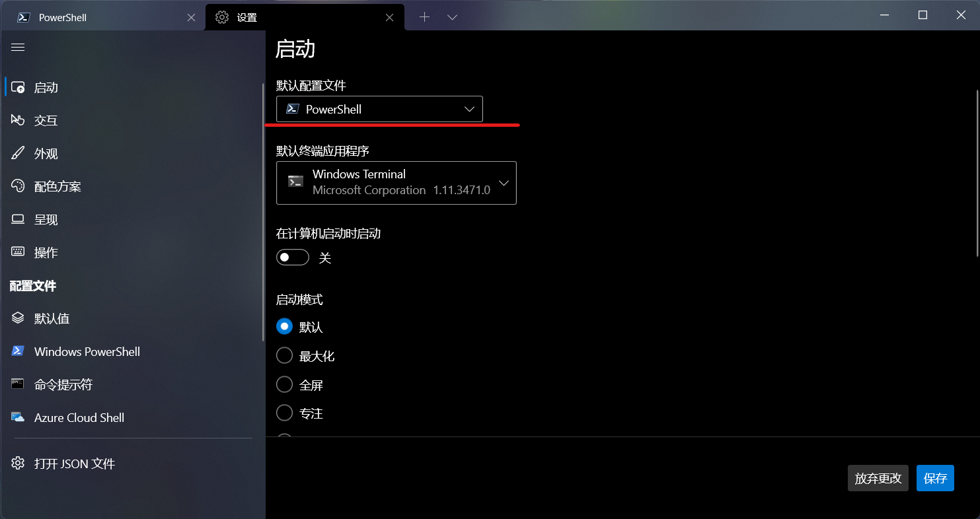Image resolution: width=980 pixels, height=519 pixels.
Task: Click the Windows PowerShell profile icon
Action: pos(18,351)
